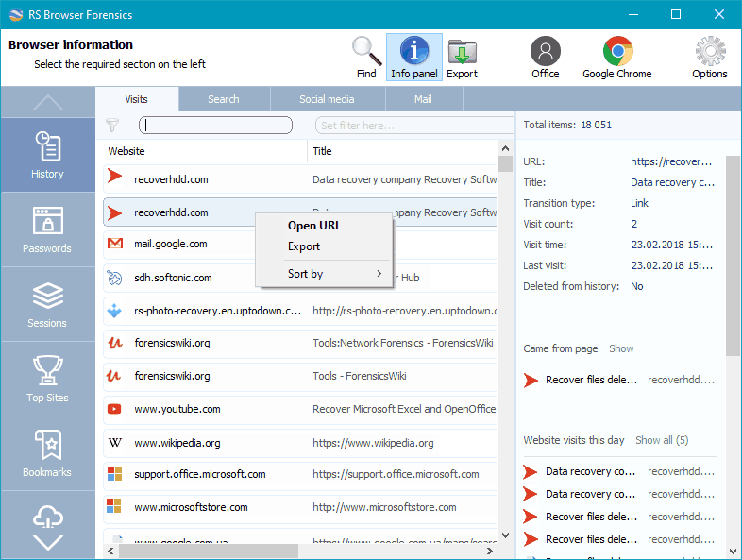The width and height of the screenshot is (742, 560).
Task: Switch to the Search tab
Action: coord(224,99)
